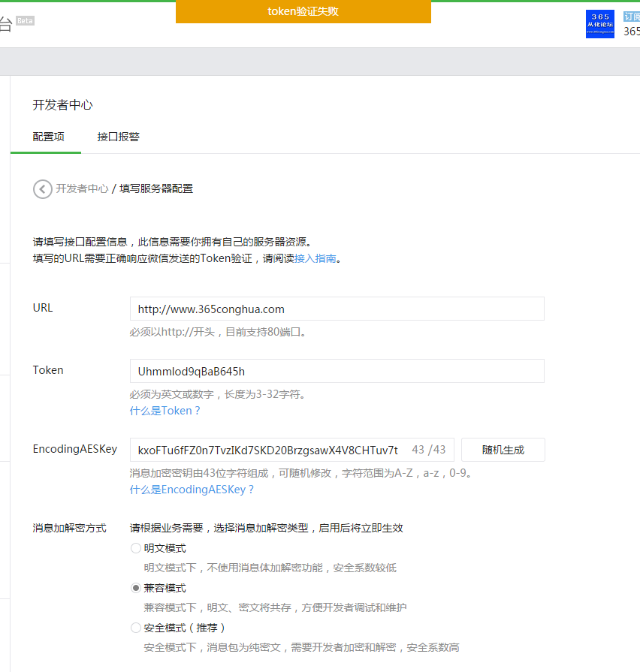The width and height of the screenshot is (640, 672).
Task: Click the token验证失败 notification banner
Action: (x=303, y=11)
